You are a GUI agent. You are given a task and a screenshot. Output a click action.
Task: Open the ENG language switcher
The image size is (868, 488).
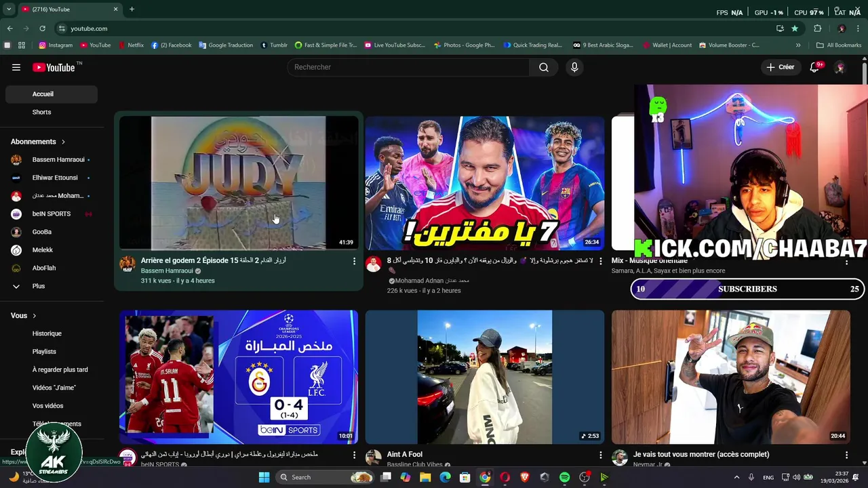click(768, 477)
